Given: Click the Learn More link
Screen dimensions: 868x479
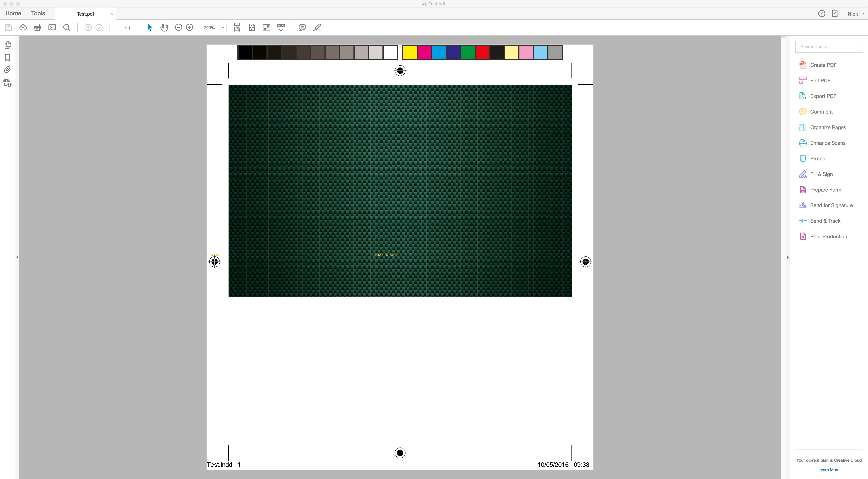Looking at the screenshot, I should coord(828,470).
